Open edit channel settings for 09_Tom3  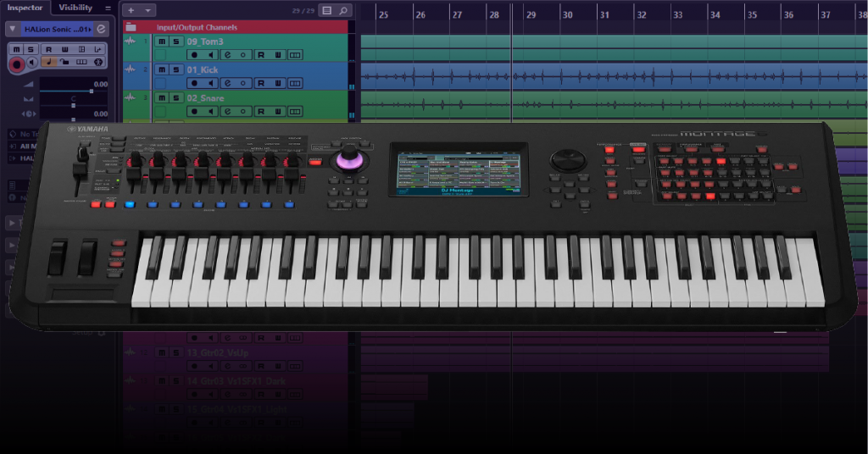click(228, 54)
